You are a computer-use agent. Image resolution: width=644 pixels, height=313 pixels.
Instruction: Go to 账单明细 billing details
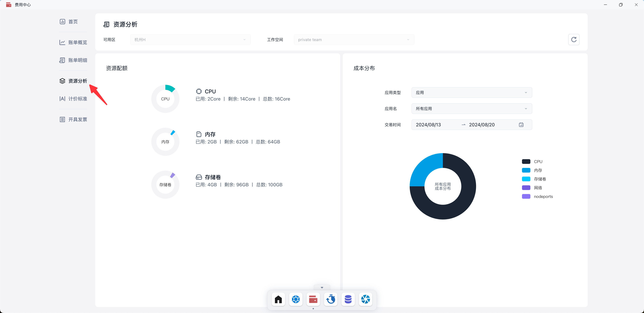coord(73,60)
